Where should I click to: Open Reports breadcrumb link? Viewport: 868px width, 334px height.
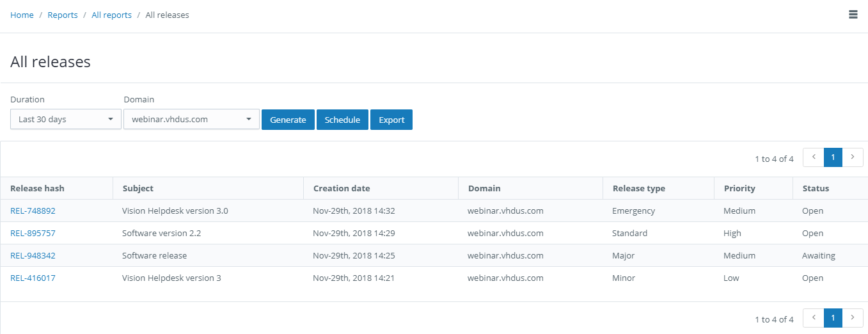(x=63, y=15)
